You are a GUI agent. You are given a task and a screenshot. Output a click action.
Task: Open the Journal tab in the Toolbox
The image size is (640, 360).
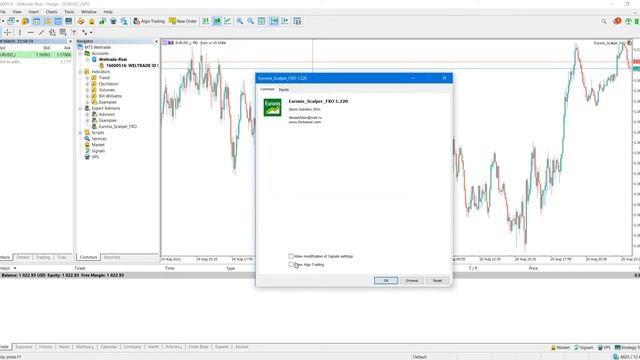click(242, 347)
